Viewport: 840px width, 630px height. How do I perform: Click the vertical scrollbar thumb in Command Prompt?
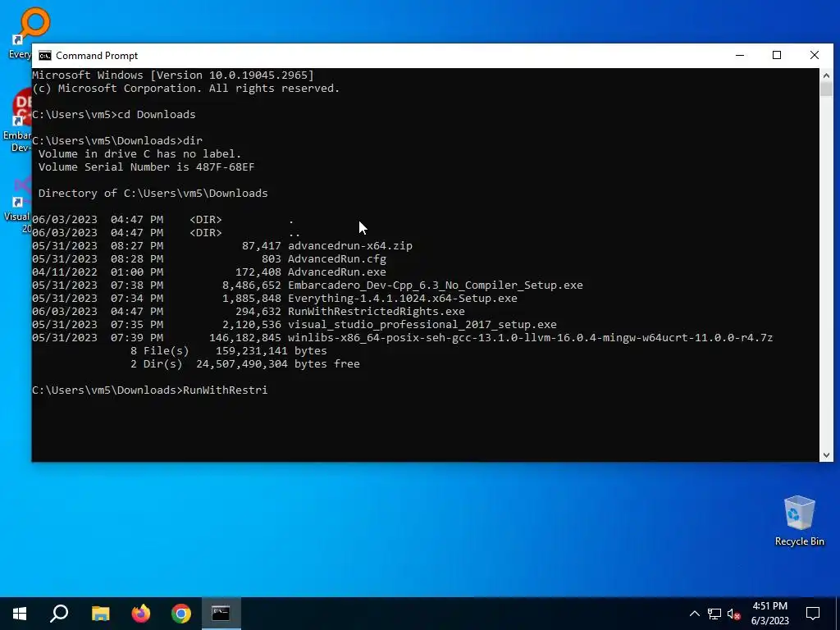(x=826, y=89)
